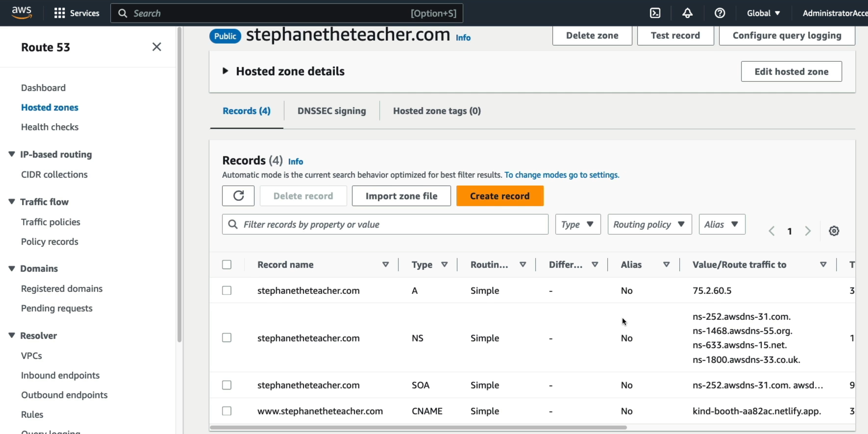The height and width of the screenshot is (434, 868).
Task: Open VPCs under Resolver
Action: coord(31,356)
